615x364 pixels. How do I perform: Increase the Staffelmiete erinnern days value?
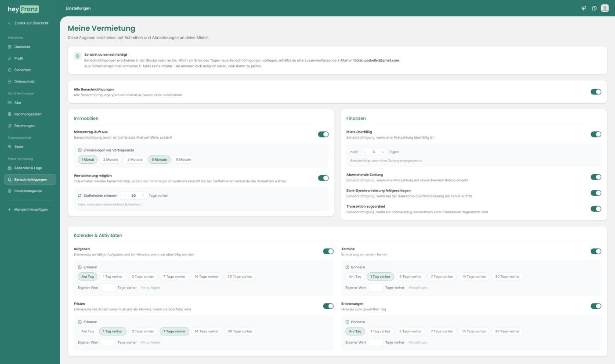143,195
